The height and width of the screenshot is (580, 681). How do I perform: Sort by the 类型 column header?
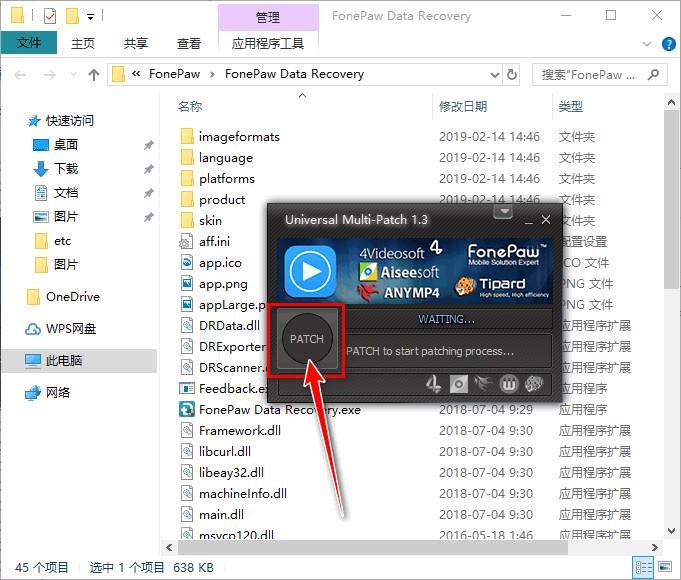[571, 106]
